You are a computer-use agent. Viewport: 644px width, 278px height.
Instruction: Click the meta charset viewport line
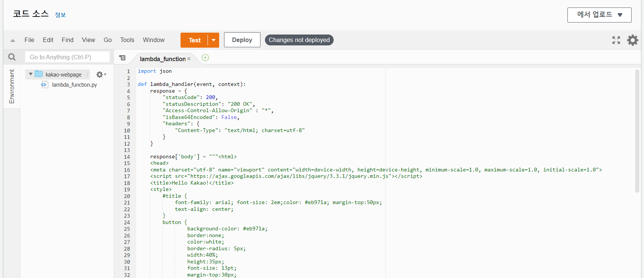click(x=376, y=170)
